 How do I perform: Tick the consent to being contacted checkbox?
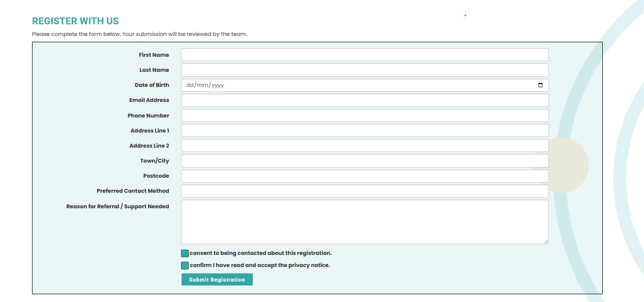click(185, 253)
